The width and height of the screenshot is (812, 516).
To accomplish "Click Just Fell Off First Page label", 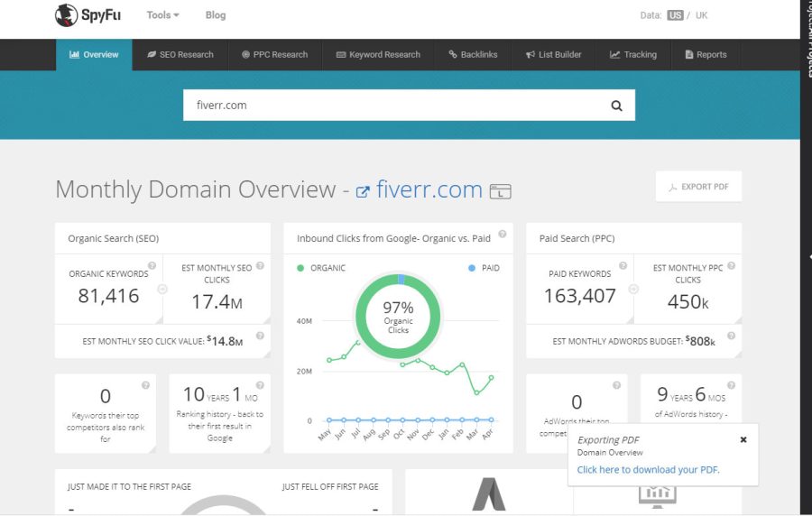I will pyautogui.click(x=330, y=486).
